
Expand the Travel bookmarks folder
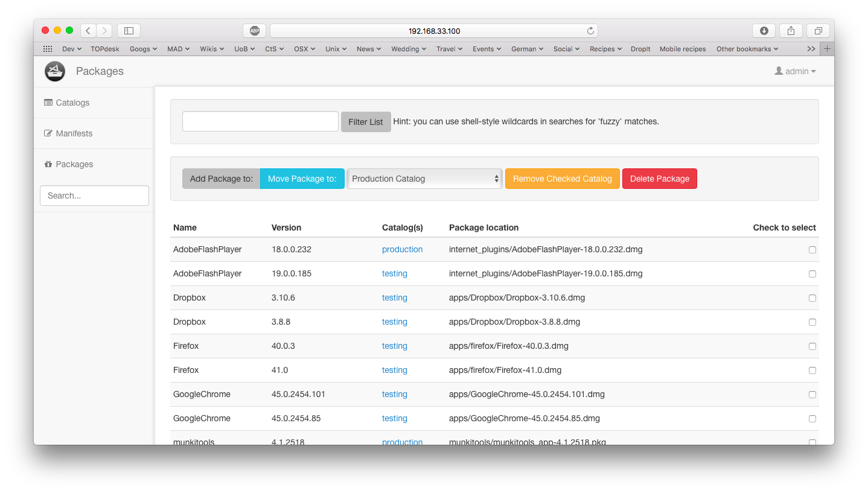point(450,49)
